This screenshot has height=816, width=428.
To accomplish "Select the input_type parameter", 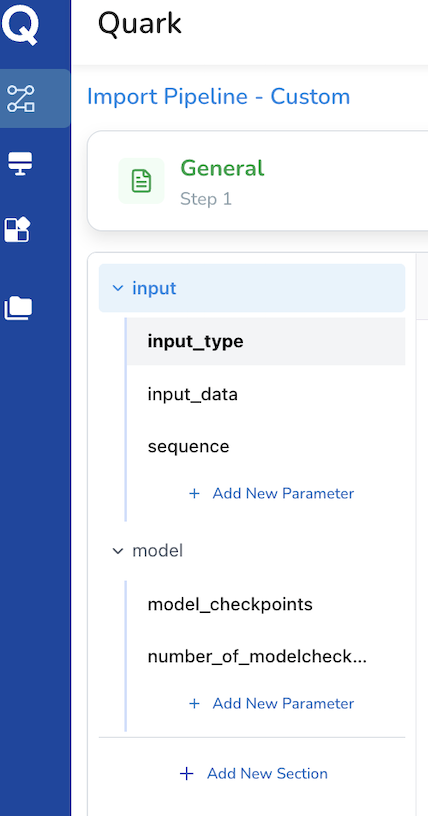I will (266, 341).
